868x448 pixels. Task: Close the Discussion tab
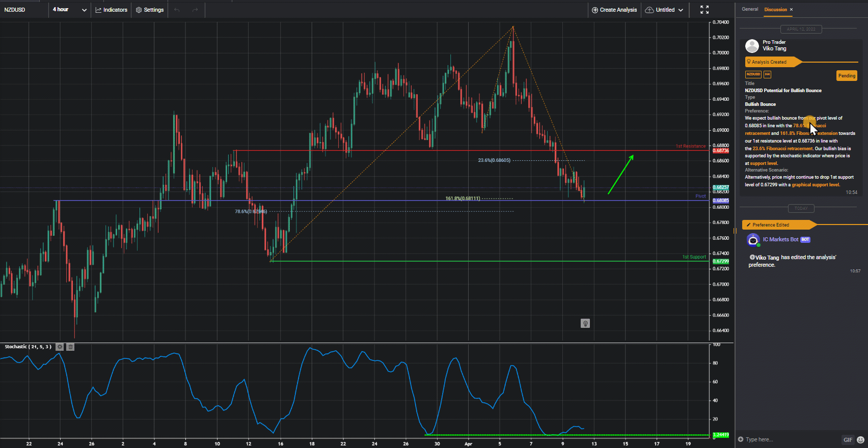(791, 9)
